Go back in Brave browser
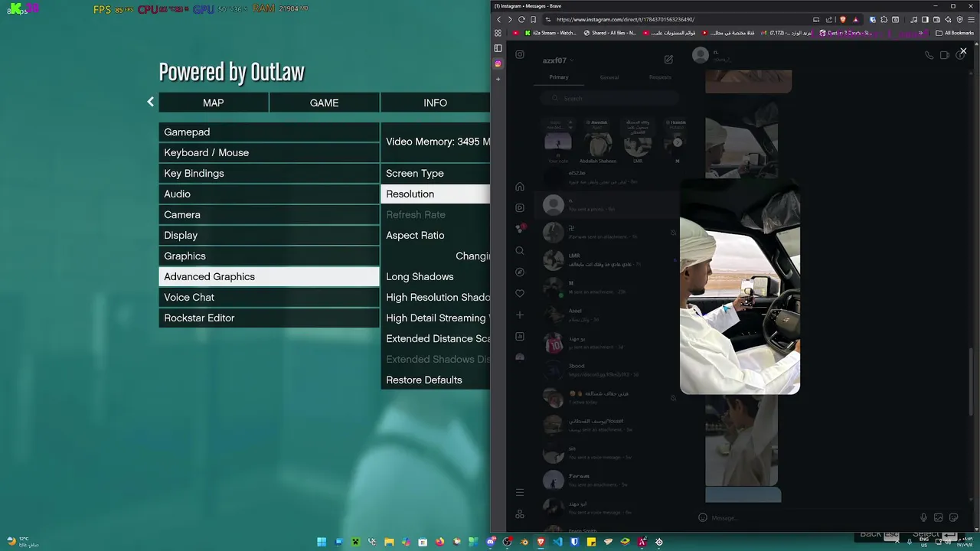 [499, 19]
